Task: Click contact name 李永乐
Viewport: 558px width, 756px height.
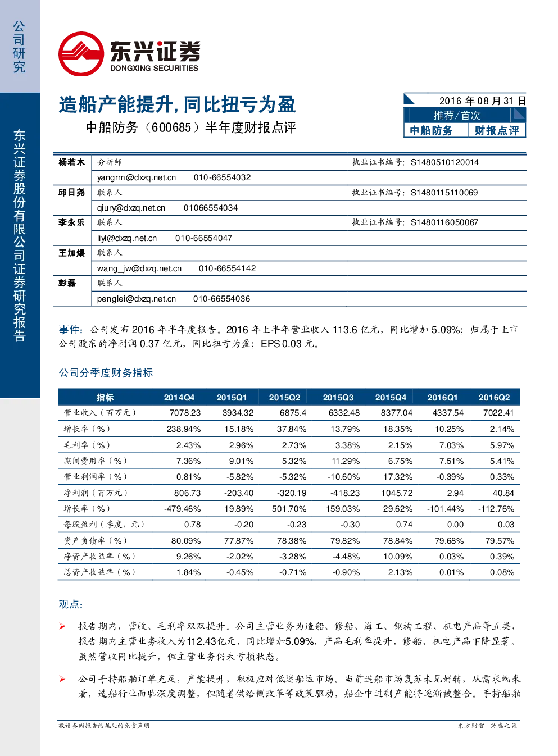Action: 71,223
